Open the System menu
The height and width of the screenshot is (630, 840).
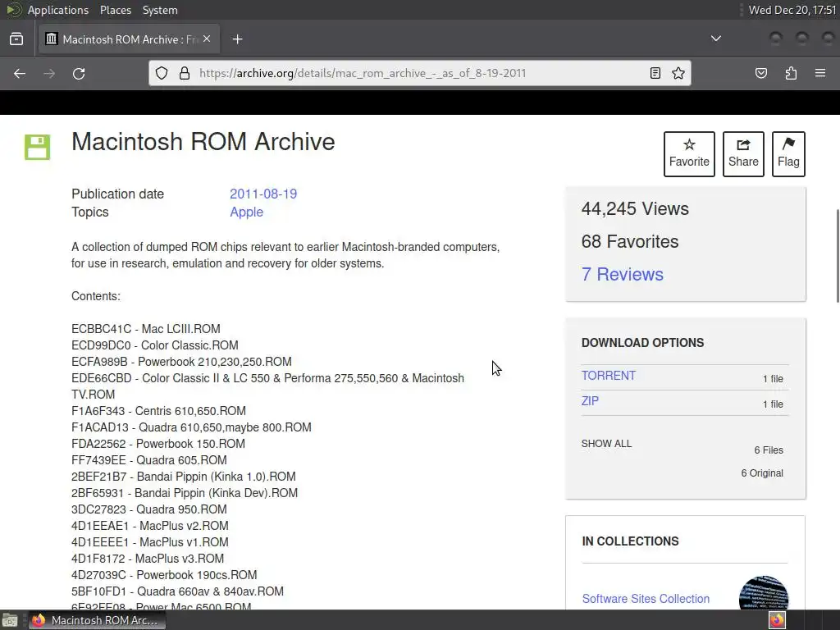tap(160, 10)
